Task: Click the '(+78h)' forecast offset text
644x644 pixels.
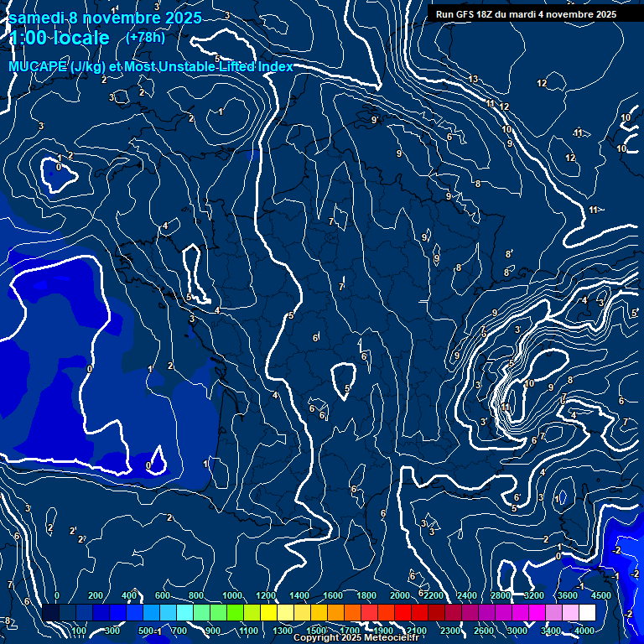Action: coord(145,38)
